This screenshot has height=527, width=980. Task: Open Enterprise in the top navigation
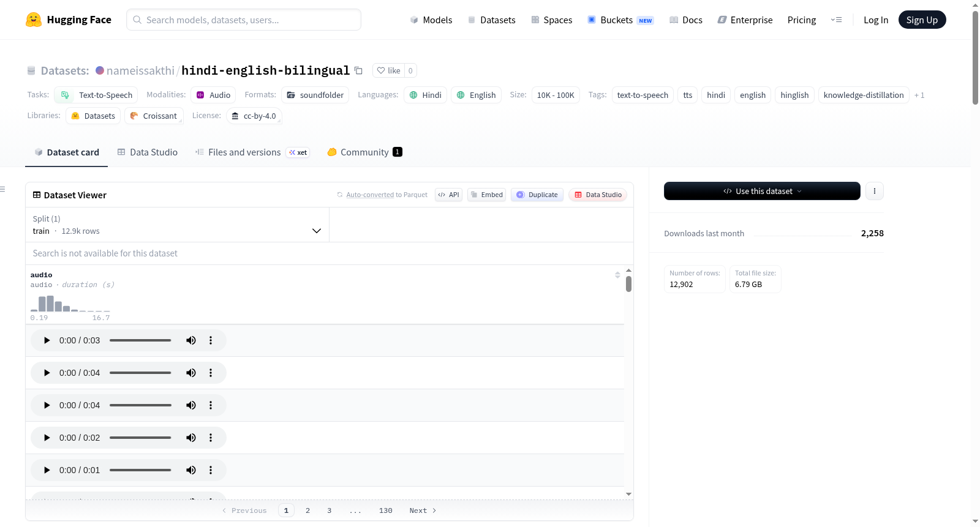(x=745, y=20)
